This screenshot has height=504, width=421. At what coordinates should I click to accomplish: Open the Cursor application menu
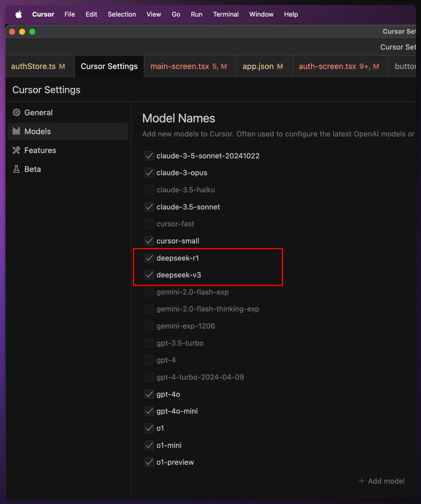(43, 14)
